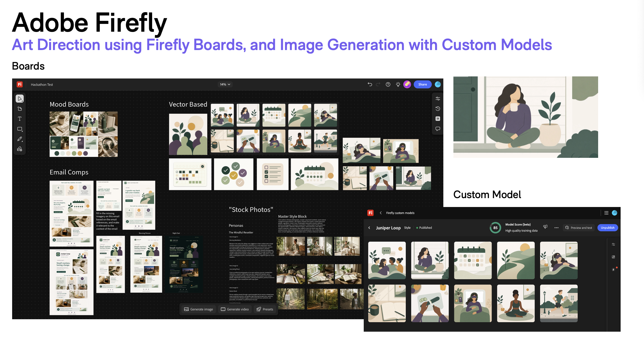Click the Hackathon Test board title

click(42, 85)
